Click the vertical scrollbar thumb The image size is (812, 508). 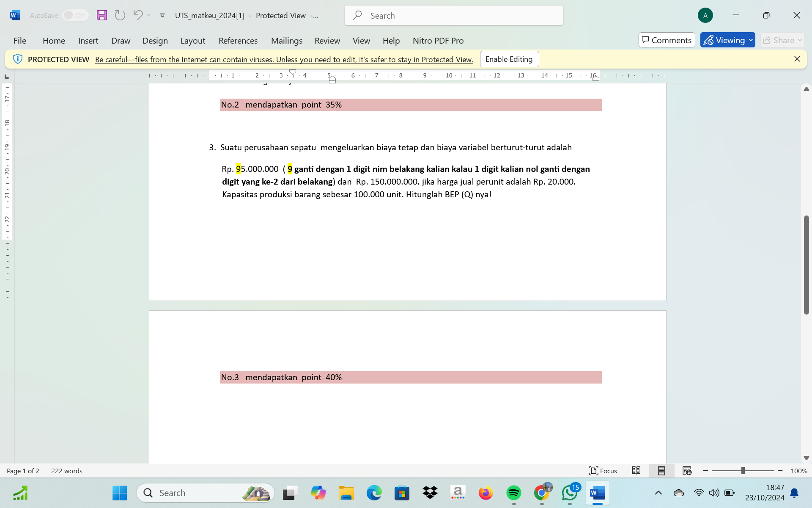(x=806, y=265)
